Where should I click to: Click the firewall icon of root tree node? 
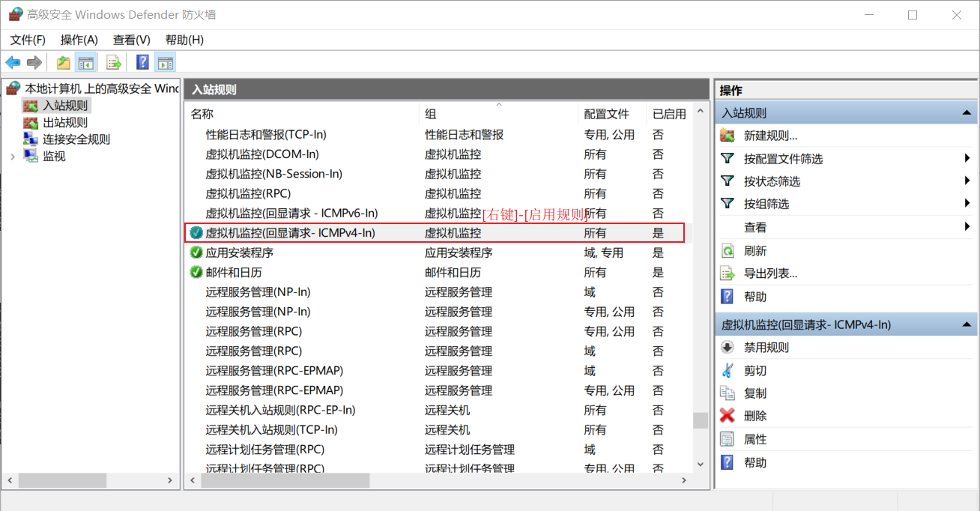coord(13,88)
